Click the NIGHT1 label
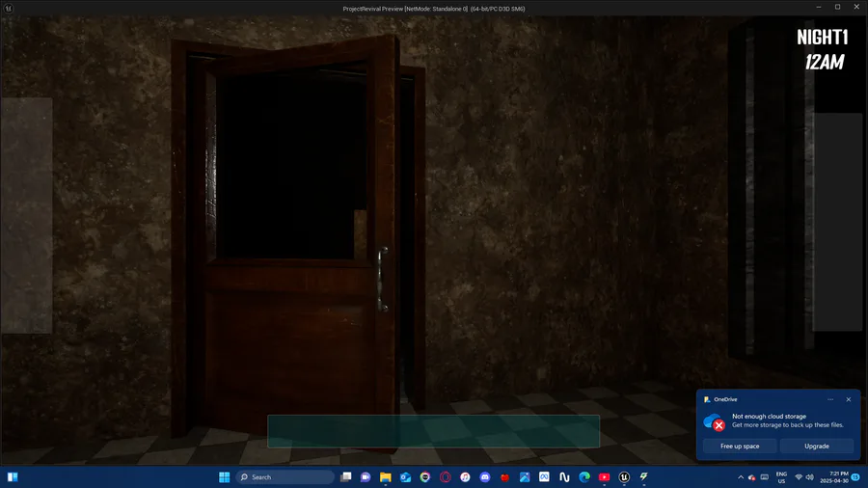868x488 pixels. pos(822,37)
